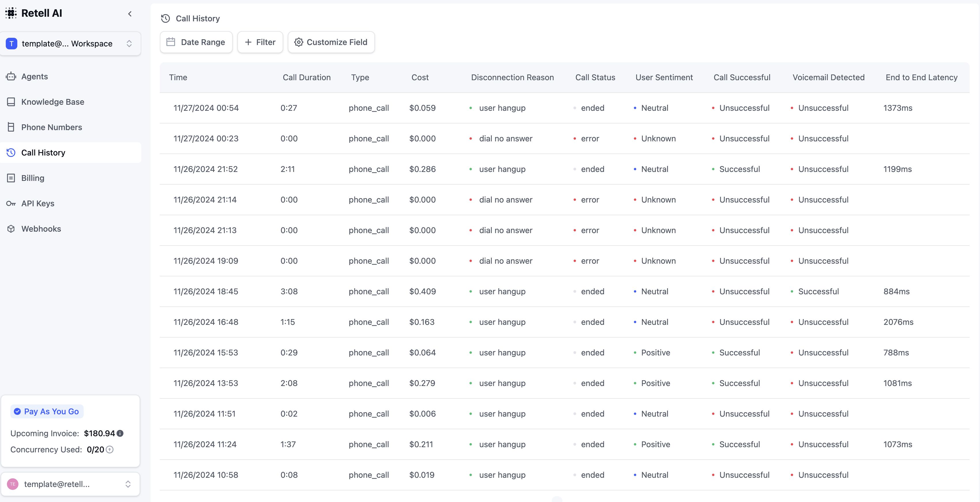Add a Filter to call list
Viewport: 980px width, 502px height.
[x=260, y=42]
